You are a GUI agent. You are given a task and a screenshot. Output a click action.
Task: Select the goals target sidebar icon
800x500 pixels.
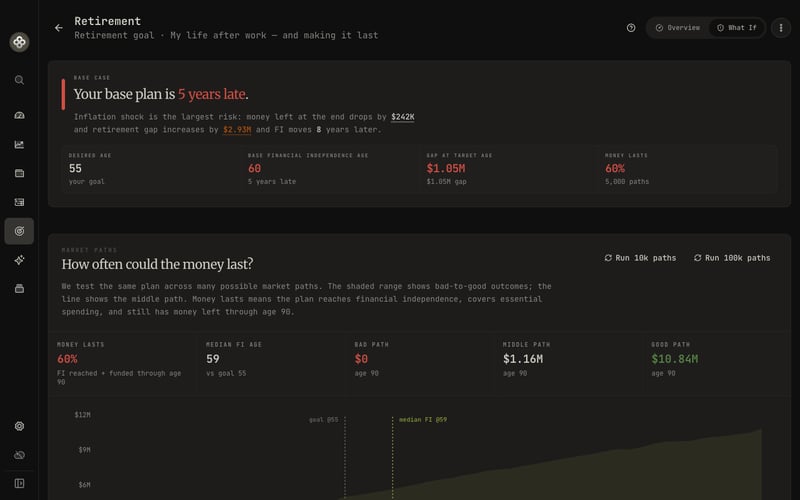[x=19, y=231]
